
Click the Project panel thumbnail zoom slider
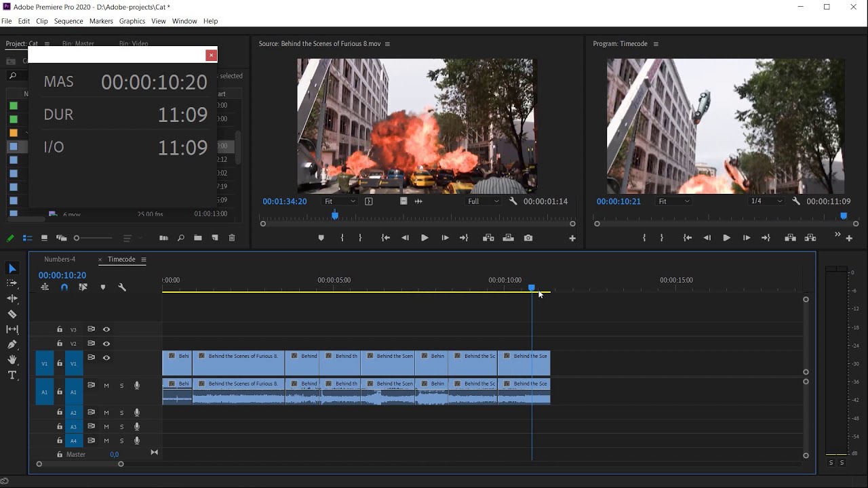pyautogui.click(x=77, y=238)
